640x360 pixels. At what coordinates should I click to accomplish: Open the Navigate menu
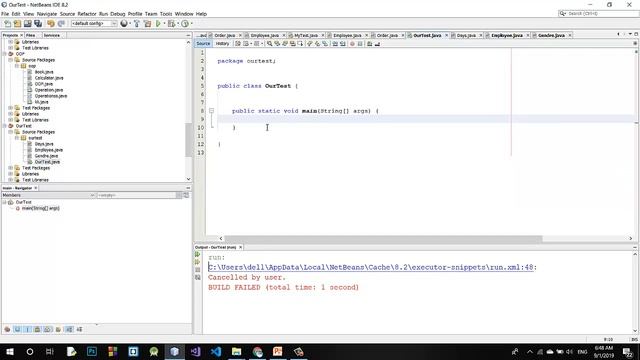click(47, 14)
